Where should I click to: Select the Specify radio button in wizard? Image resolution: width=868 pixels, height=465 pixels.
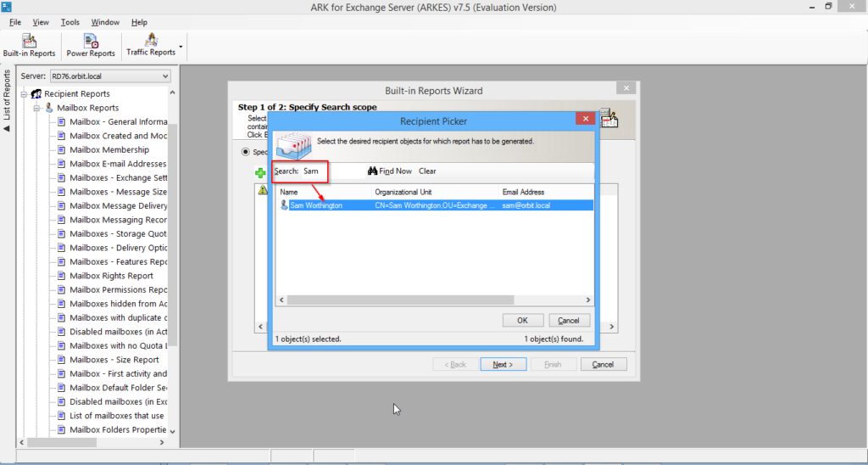coord(246,152)
